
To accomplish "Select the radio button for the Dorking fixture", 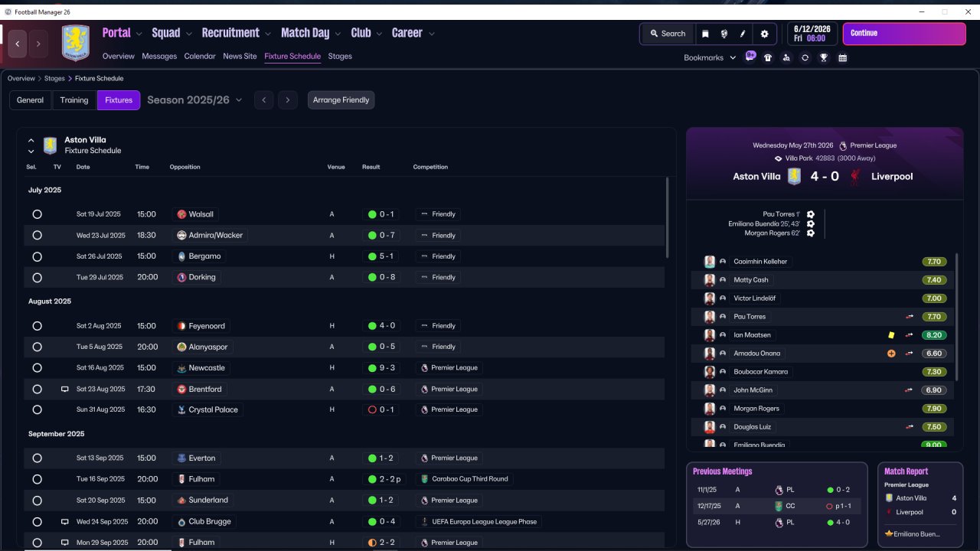I will (37, 277).
